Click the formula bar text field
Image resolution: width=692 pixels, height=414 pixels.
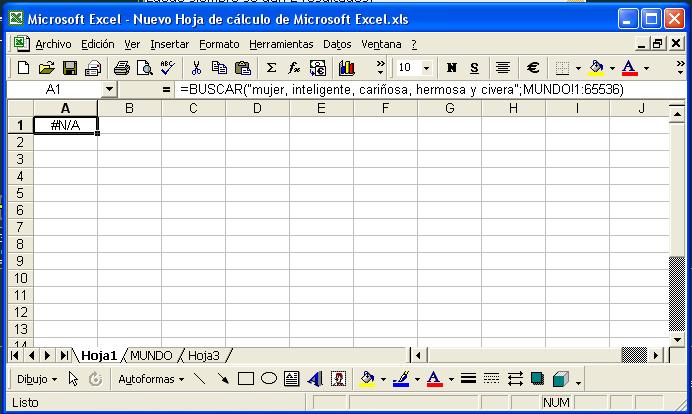click(420, 90)
